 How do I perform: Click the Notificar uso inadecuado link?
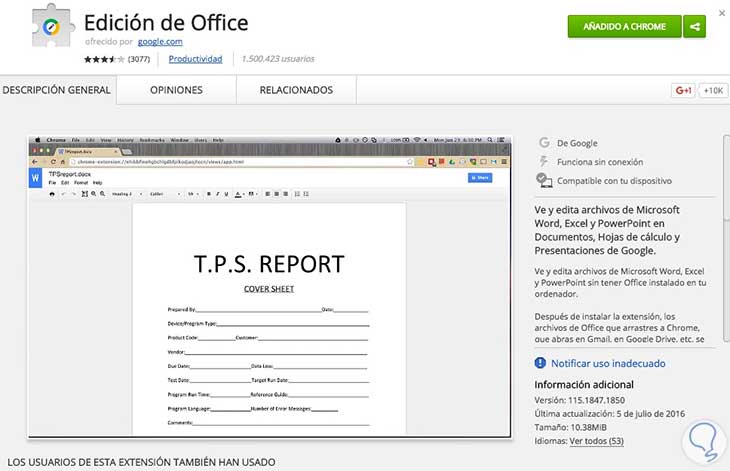tap(608, 363)
